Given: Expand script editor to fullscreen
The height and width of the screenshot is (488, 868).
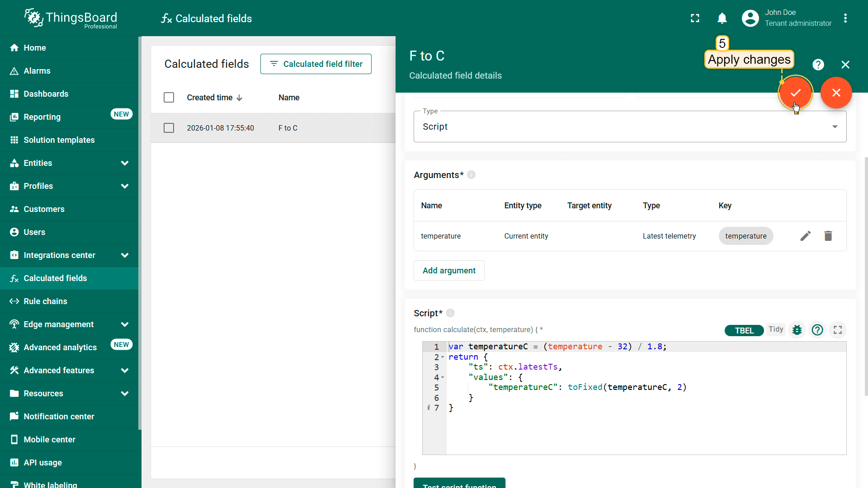Looking at the screenshot, I should [838, 330].
